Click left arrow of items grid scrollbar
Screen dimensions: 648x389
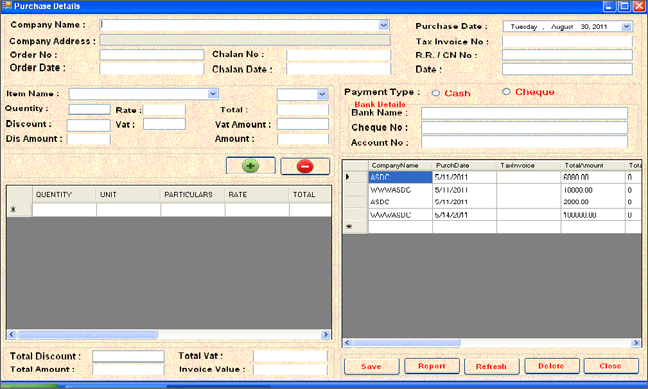pos(12,334)
